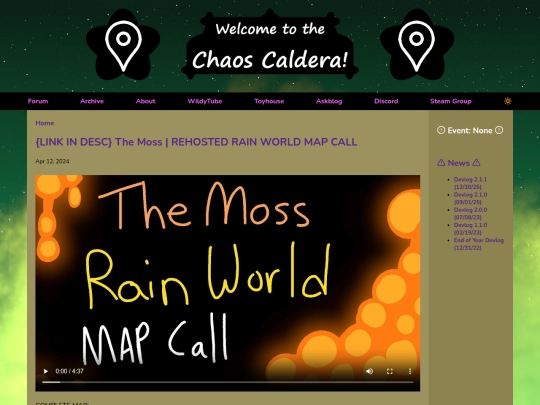Open Devlog 2.1.1 (12/20/25) news link
The height and width of the screenshot is (405, 540).
pyautogui.click(x=470, y=183)
